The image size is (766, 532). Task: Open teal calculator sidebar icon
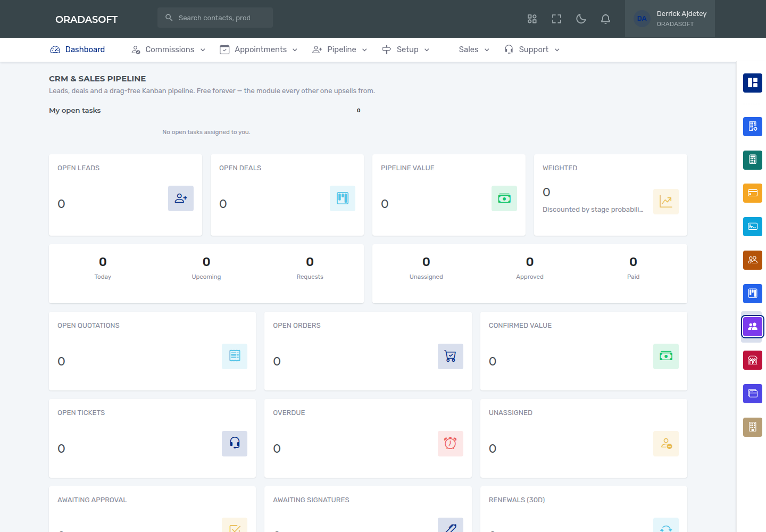click(753, 160)
